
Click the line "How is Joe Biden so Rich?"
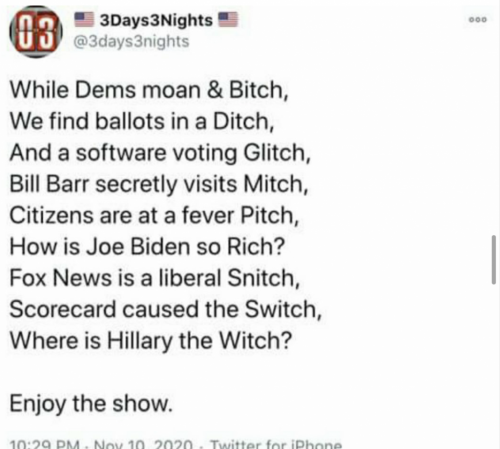coord(148,247)
